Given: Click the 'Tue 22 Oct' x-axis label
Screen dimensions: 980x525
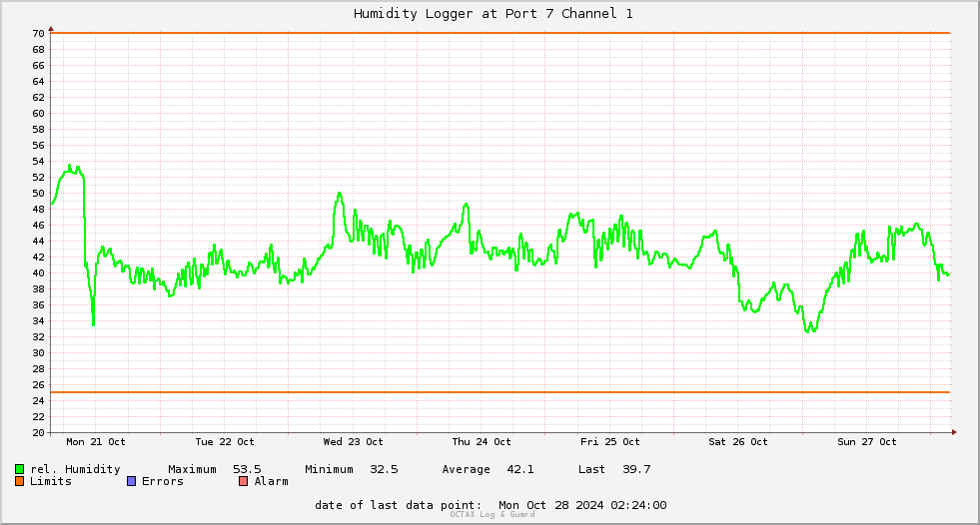Looking at the screenshot, I should pos(225,442).
